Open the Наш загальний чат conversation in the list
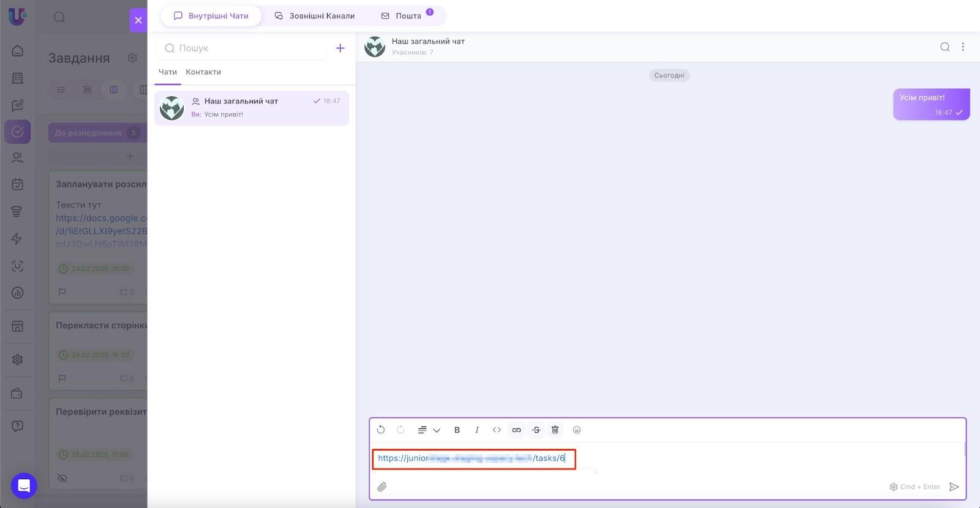Screen dimensions: 980x508 click(252, 108)
